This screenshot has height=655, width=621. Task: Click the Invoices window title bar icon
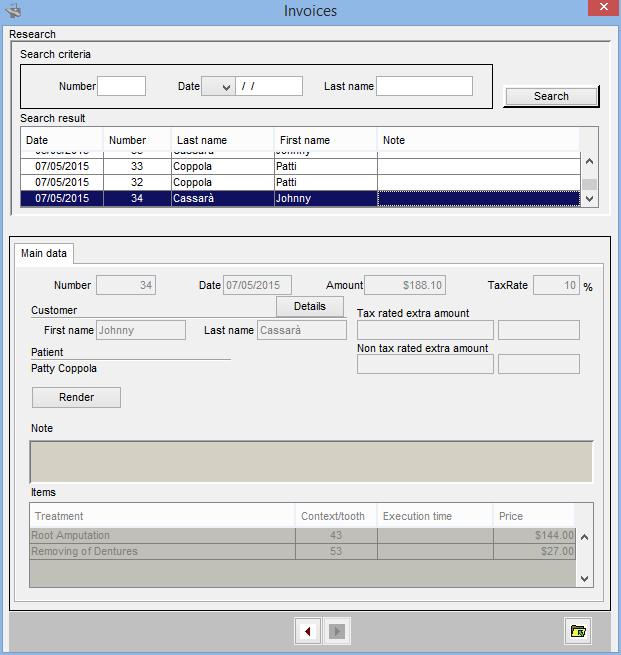[14, 11]
